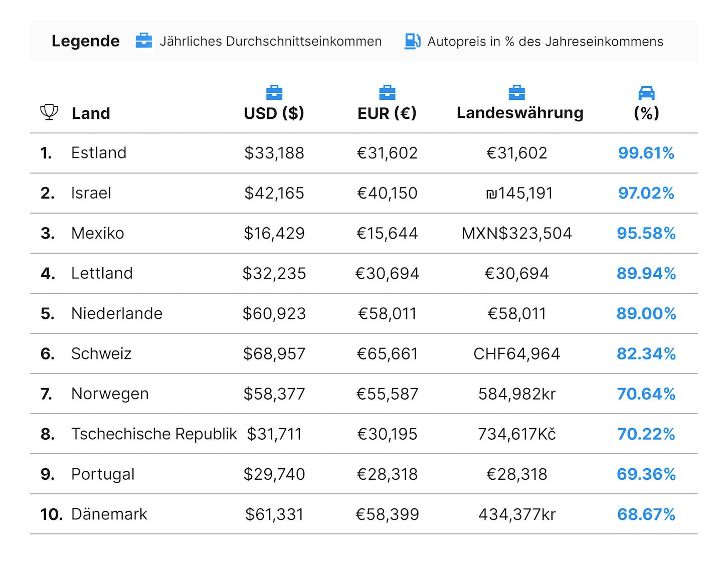Click the fuel pump icon in the legend

coord(413,41)
